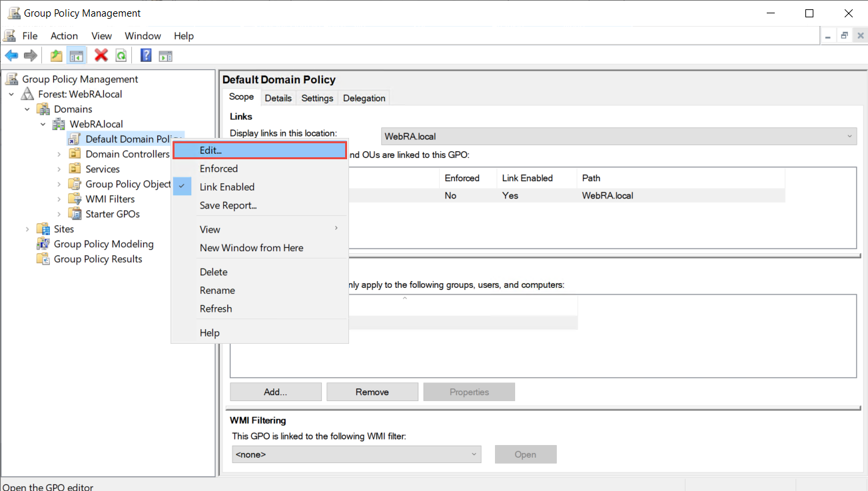
Task: Click the Up One Level folder icon
Action: [57, 55]
